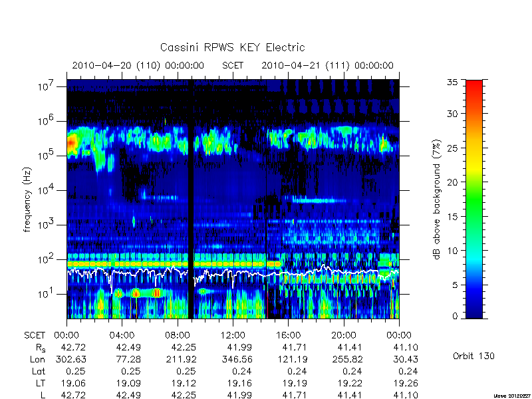The image size is (532, 399).
Task: Click the 'Orbit 130' label
Action: pyautogui.click(x=473, y=356)
